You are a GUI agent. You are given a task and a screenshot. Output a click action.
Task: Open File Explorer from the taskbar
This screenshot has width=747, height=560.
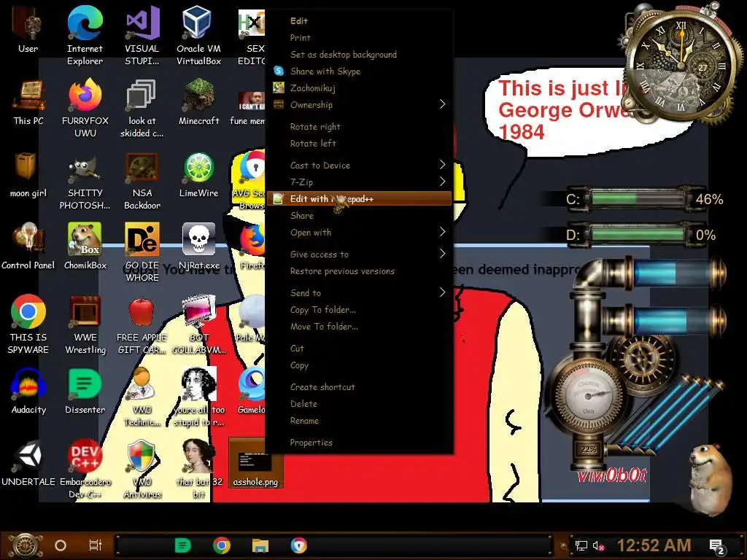pos(260,545)
